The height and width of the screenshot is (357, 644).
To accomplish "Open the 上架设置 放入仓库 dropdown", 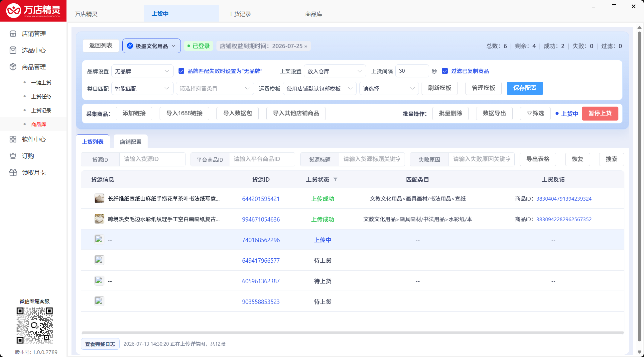I will 335,71.
